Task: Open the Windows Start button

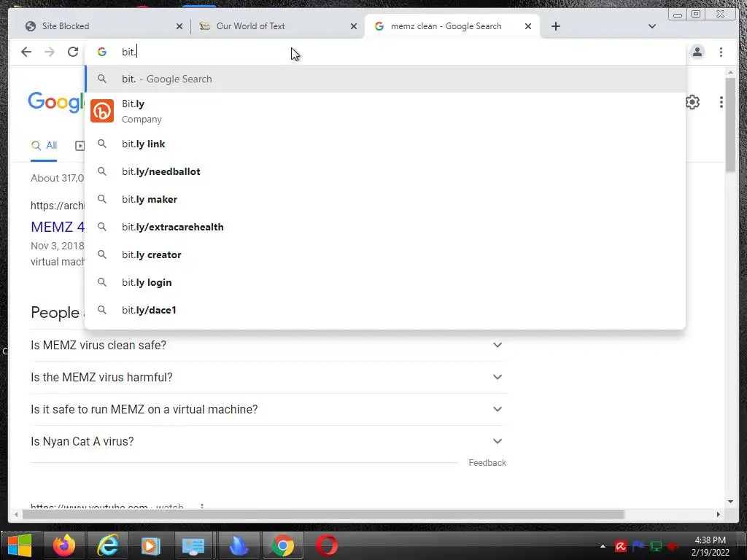Action: 20,545
